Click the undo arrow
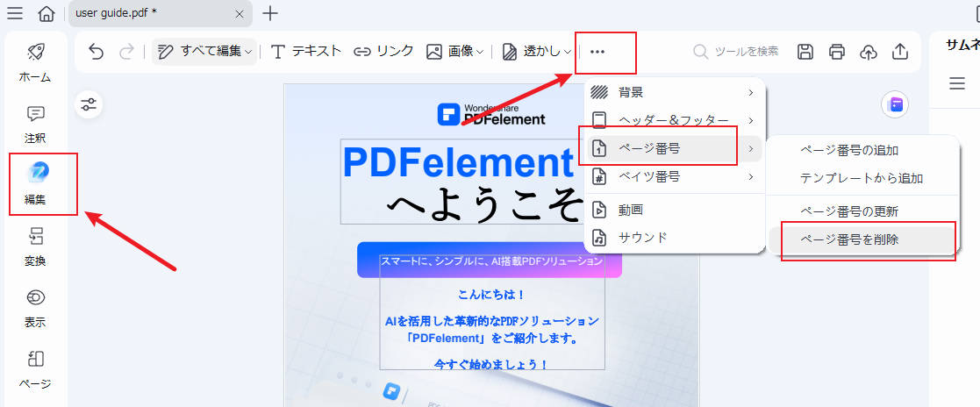Screen dimensions: 980x407 click(x=96, y=51)
